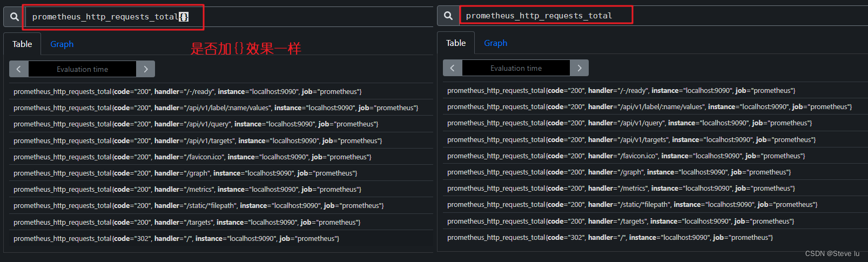Screen dimensions: 868x262
Task: Select left panel row with handler "/api/v1/label/:name/values"
Action: 221,108
